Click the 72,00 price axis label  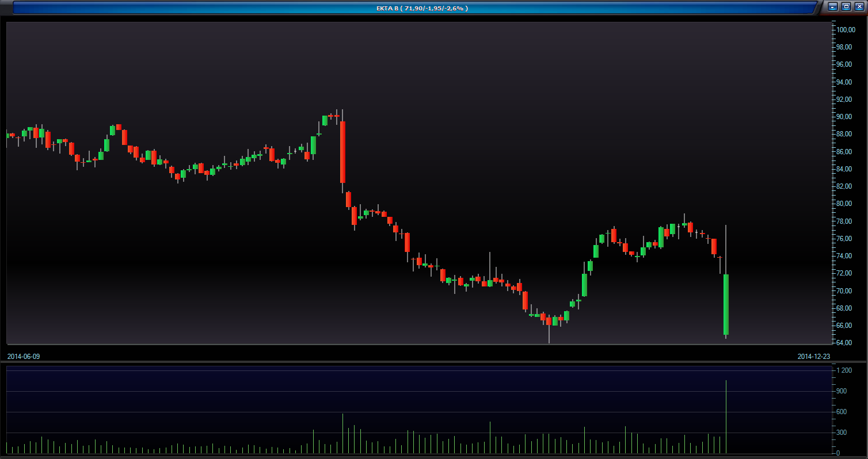(x=844, y=273)
